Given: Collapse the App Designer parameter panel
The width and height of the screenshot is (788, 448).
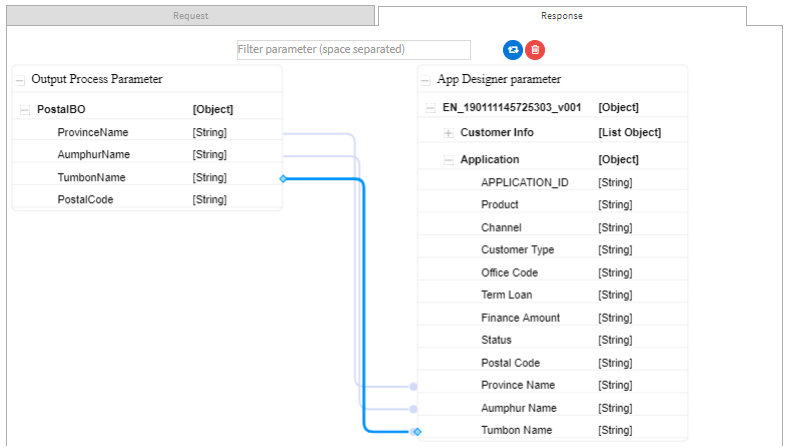Looking at the screenshot, I should click(x=426, y=80).
